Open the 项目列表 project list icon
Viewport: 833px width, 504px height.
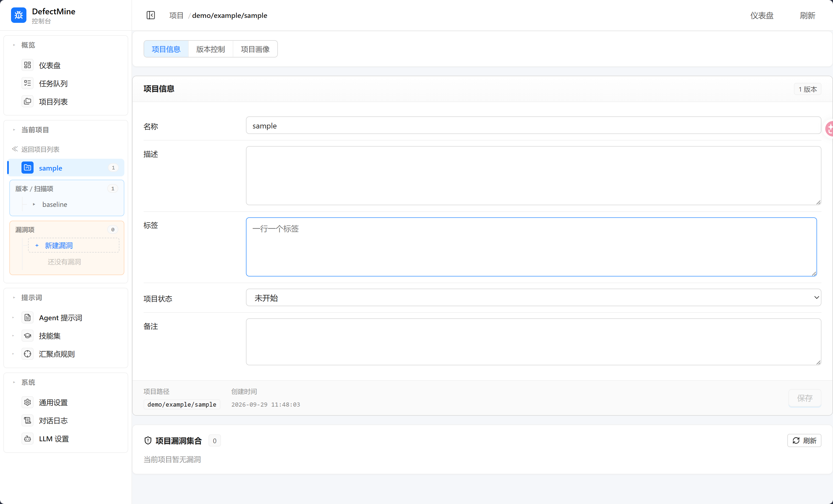click(28, 102)
